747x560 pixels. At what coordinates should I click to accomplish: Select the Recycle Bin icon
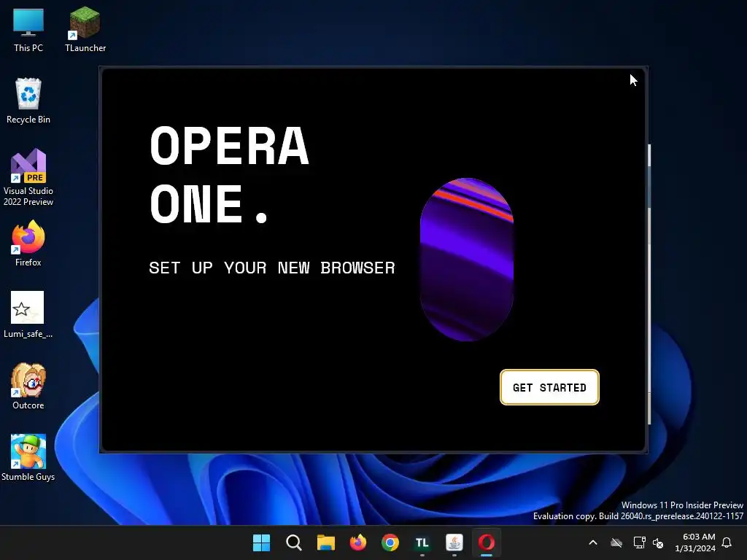coord(28,101)
